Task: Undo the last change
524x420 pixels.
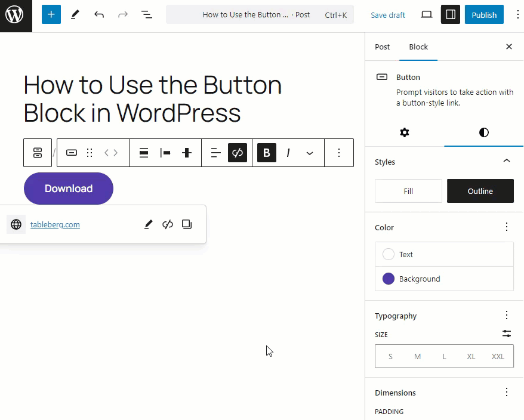Action: pyautogui.click(x=99, y=14)
